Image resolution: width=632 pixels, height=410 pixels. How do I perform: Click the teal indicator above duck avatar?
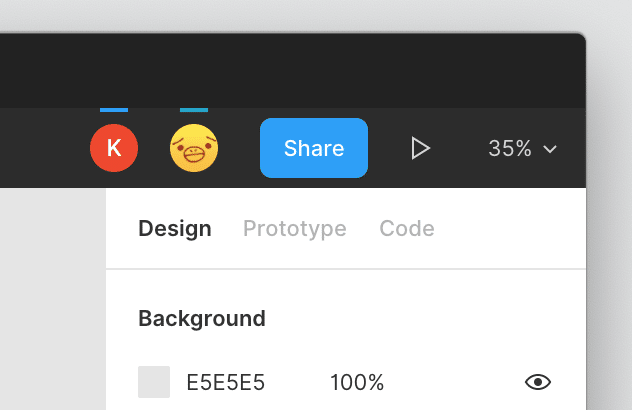[194, 110]
